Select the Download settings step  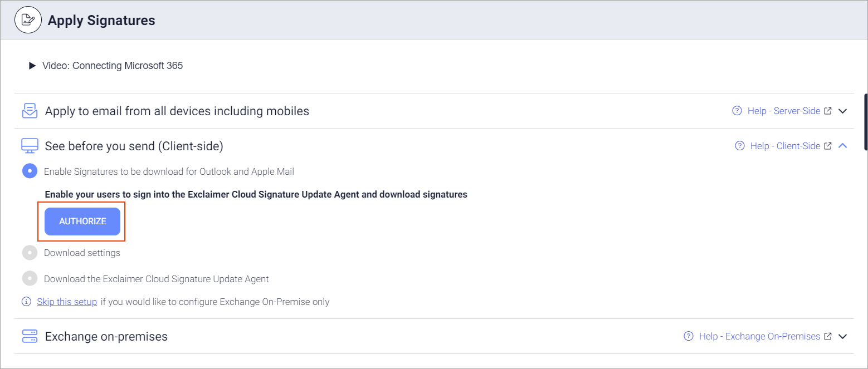tap(30, 252)
